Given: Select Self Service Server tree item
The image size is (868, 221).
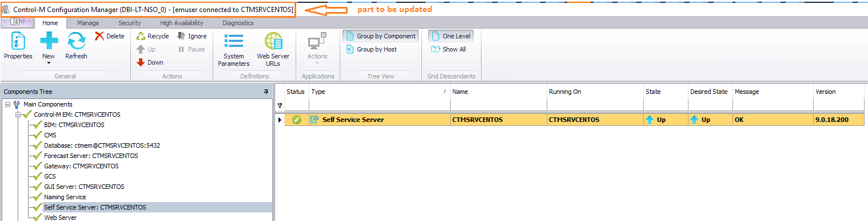Looking at the screenshot, I should [x=95, y=207].
